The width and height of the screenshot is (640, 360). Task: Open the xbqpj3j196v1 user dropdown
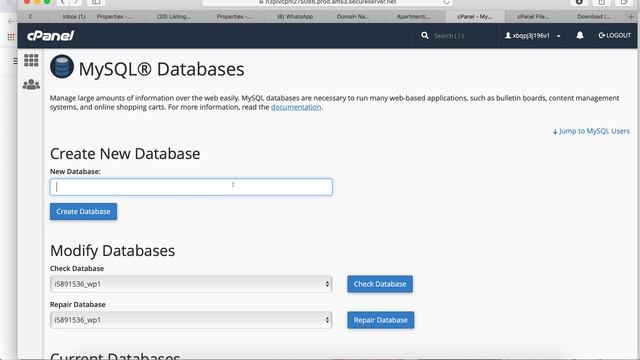tap(533, 36)
